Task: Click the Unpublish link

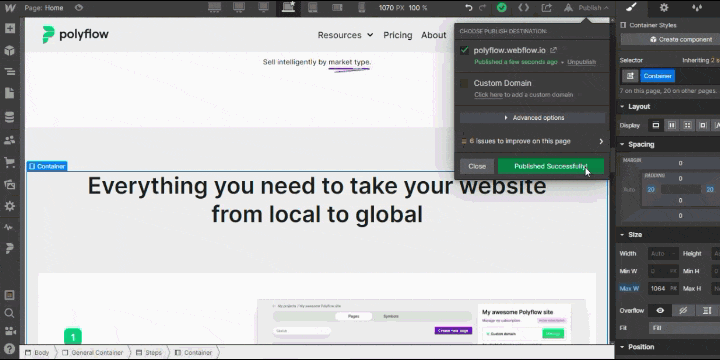Action: coord(581,62)
